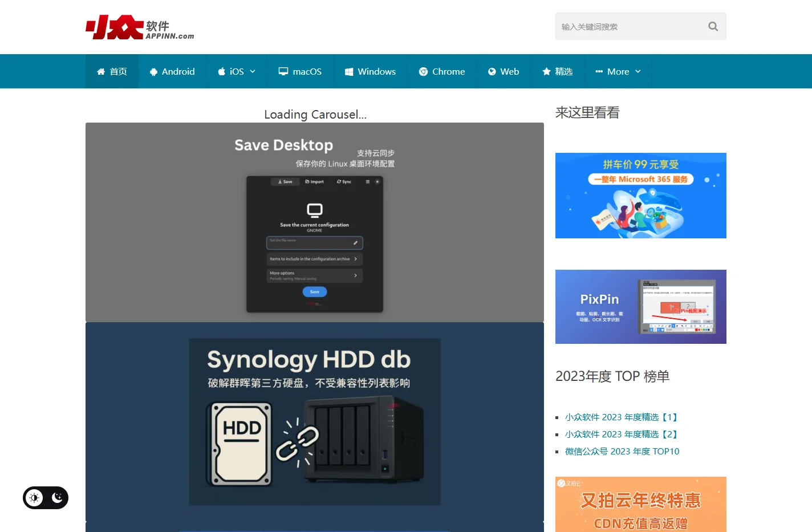Screen dimensions: 812x532
Task: Open the More menu item
Action: 618,71
